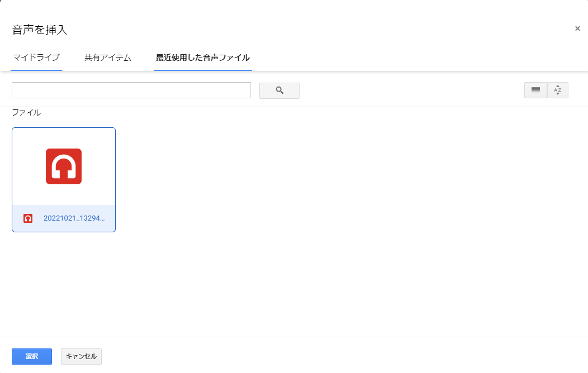Click the small headphone icon beside filename
This screenshot has height=373, width=588.
click(x=28, y=218)
